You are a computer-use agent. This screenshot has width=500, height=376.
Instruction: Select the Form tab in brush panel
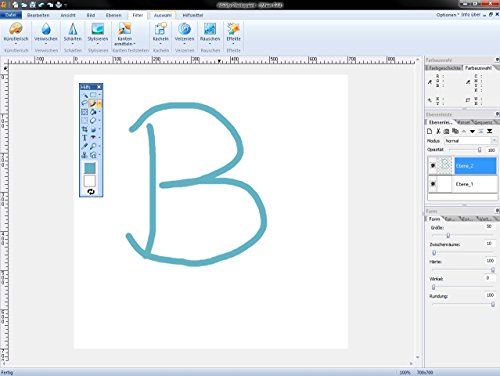(434, 219)
